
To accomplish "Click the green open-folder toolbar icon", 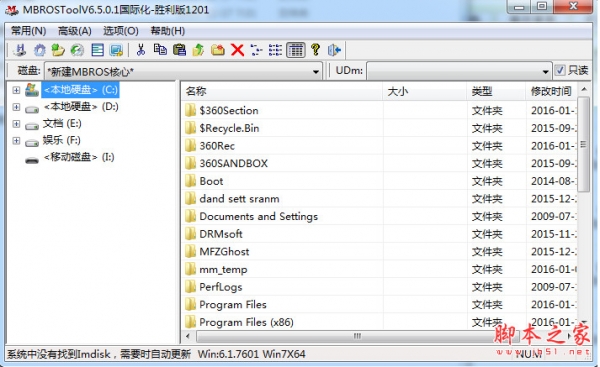I will click(58, 50).
